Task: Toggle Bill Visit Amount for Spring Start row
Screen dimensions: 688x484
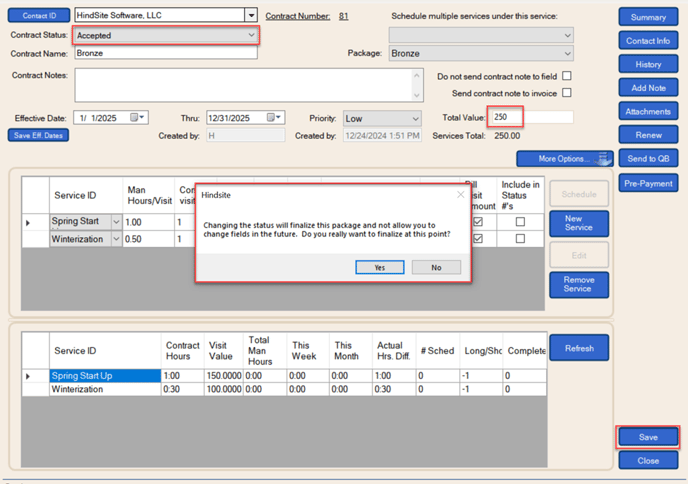Action: (478, 222)
